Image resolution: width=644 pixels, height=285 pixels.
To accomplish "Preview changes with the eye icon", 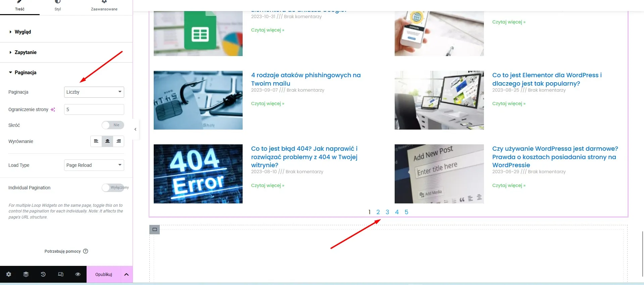I will pos(78,274).
